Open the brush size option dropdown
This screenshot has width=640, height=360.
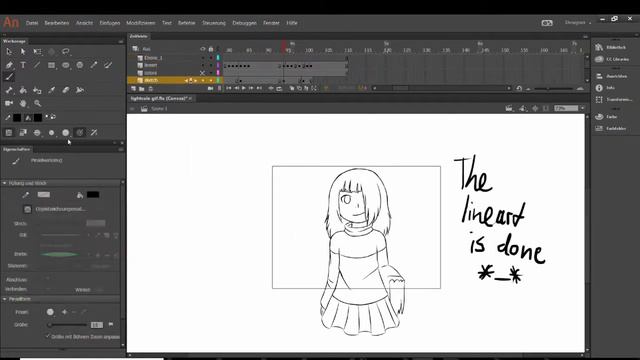click(51, 133)
